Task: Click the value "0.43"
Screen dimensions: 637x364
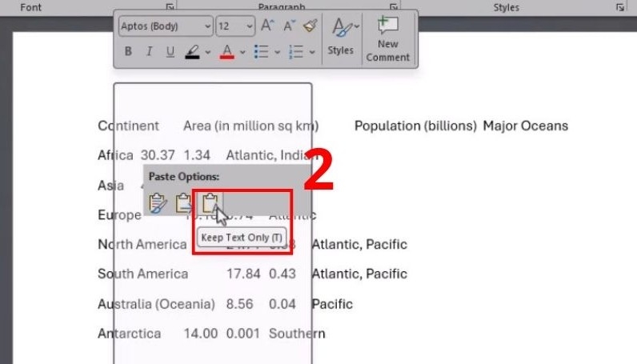Action: pyautogui.click(x=282, y=274)
